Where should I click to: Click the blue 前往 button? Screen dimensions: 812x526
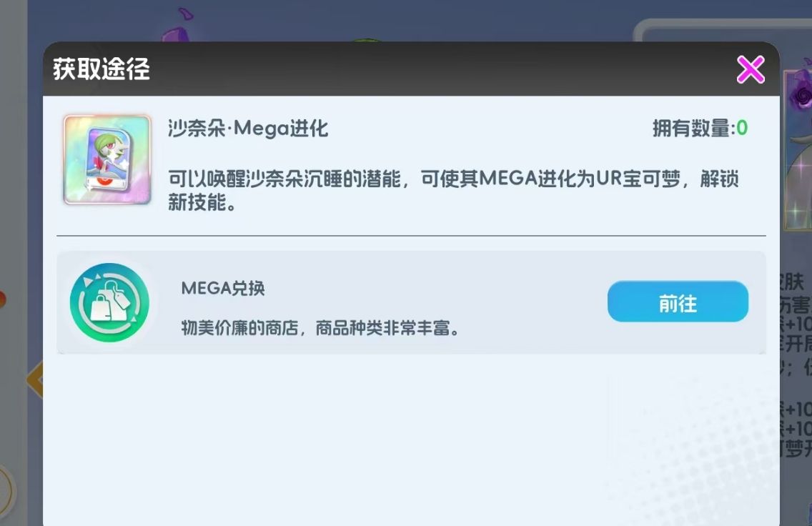click(x=678, y=302)
